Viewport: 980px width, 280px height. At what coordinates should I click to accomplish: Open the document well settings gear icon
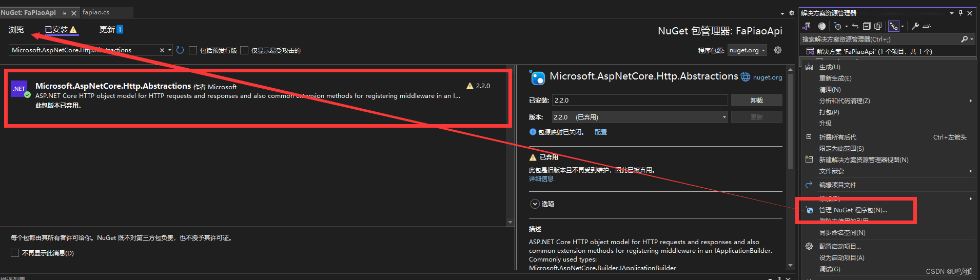pos(791,13)
